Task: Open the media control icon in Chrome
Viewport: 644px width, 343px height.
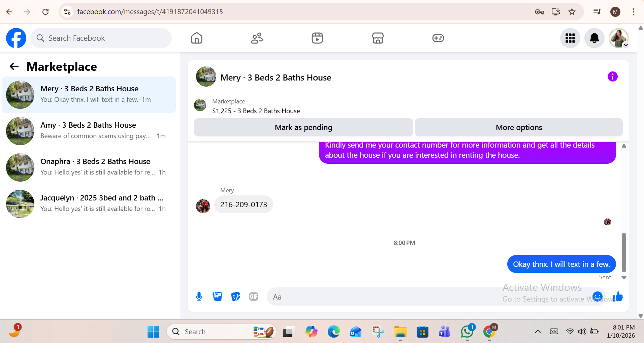Action: coord(597,12)
